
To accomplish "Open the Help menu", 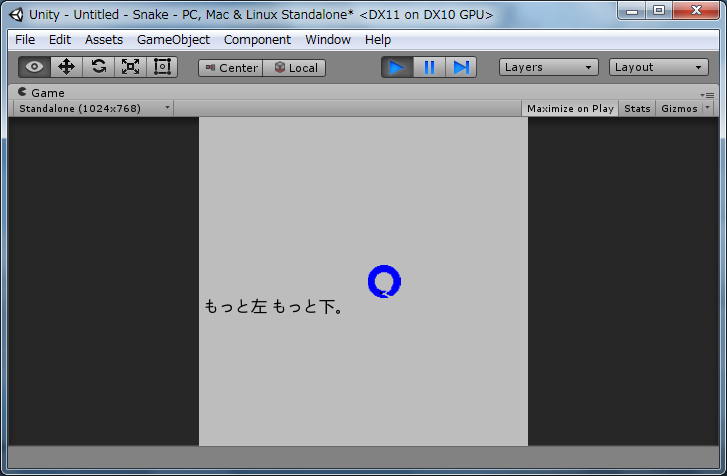I will pyautogui.click(x=378, y=40).
